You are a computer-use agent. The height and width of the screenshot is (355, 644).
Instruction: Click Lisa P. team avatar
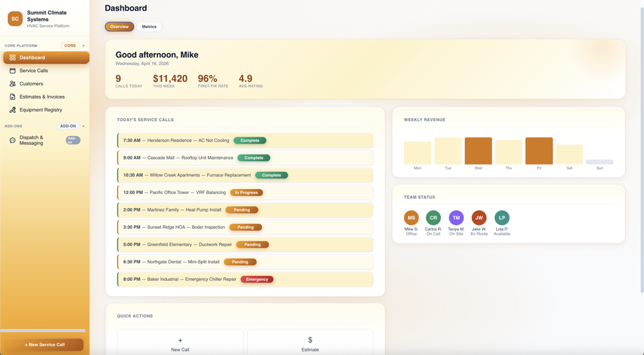click(x=502, y=218)
